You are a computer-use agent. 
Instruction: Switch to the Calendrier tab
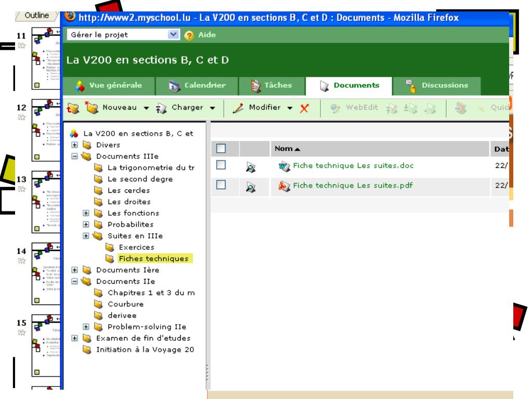coord(197,86)
